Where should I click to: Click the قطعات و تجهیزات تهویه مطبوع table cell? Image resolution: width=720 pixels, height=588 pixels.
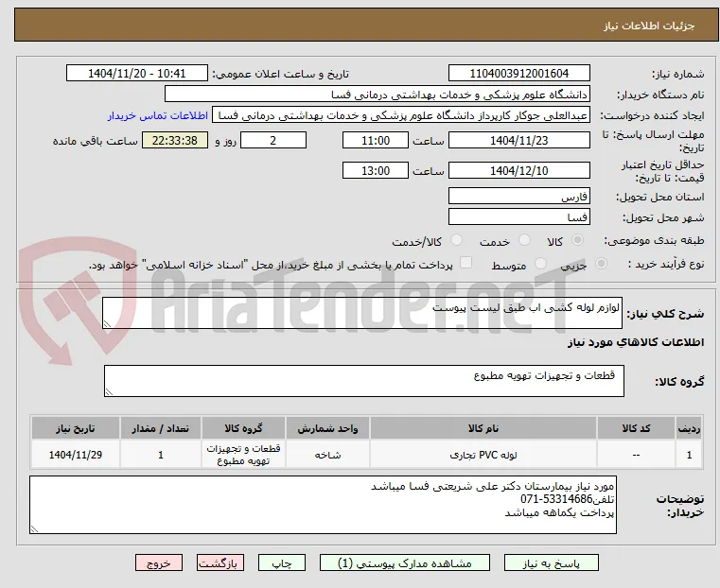(x=243, y=455)
